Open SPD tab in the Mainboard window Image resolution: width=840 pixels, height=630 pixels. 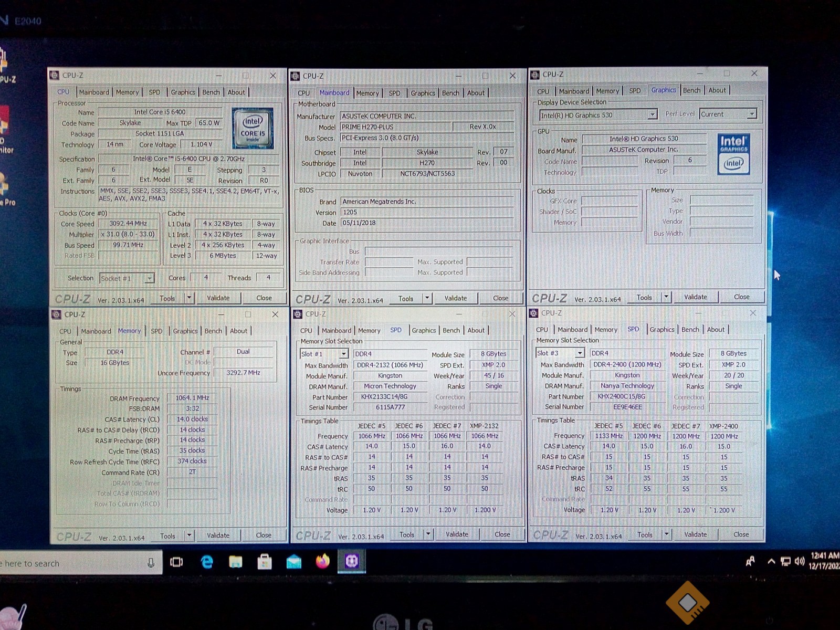tap(394, 93)
